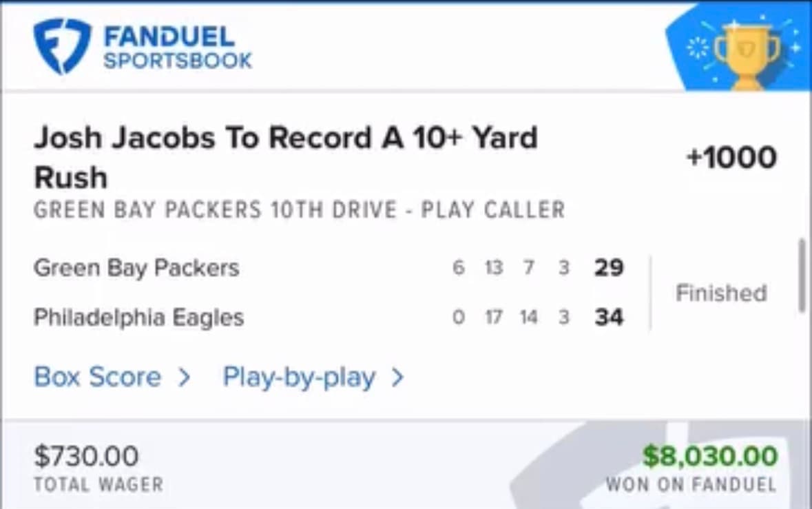
Task: Expand Play-by-play with its chevron
Action: (397, 377)
